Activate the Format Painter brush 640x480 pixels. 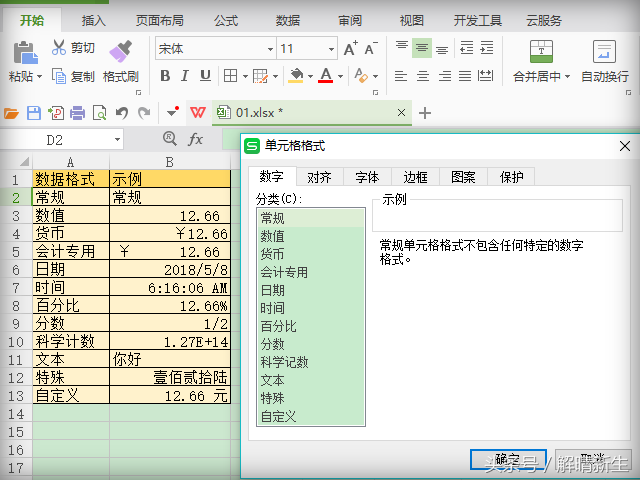tap(121, 51)
